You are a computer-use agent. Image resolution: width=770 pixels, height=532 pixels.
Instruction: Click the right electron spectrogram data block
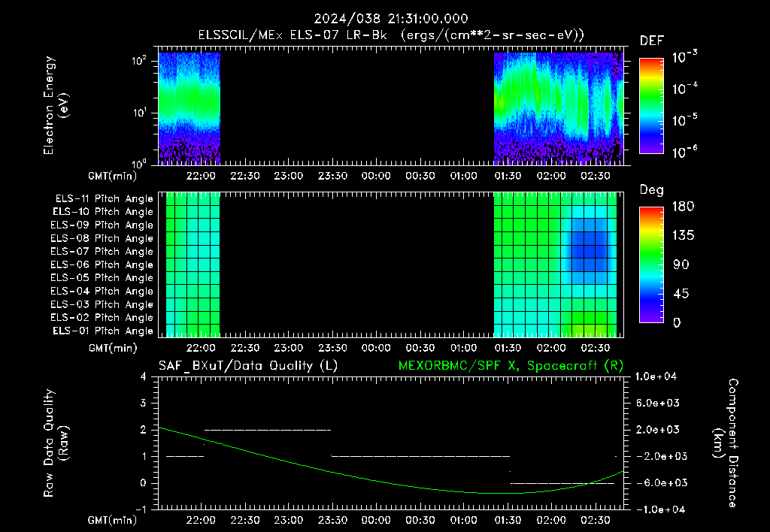pos(559,108)
